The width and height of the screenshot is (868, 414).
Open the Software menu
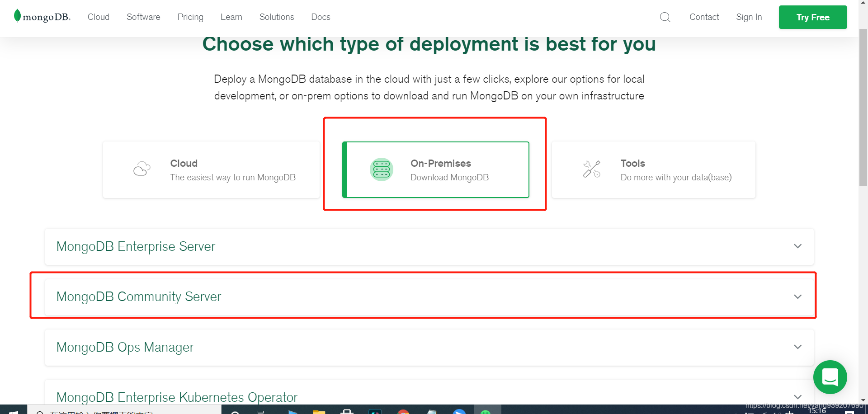(143, 17)
